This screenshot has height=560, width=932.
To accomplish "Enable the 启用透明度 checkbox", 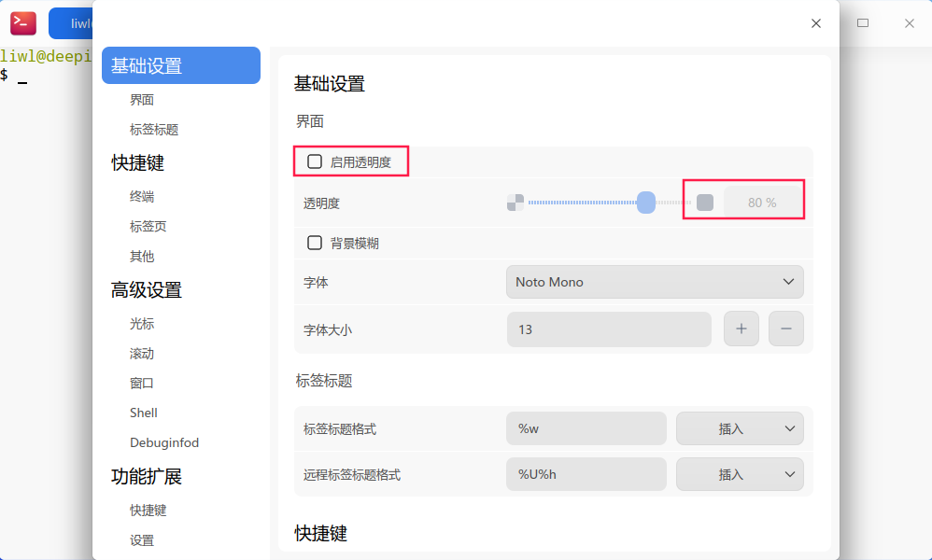I will click(316, 161).
